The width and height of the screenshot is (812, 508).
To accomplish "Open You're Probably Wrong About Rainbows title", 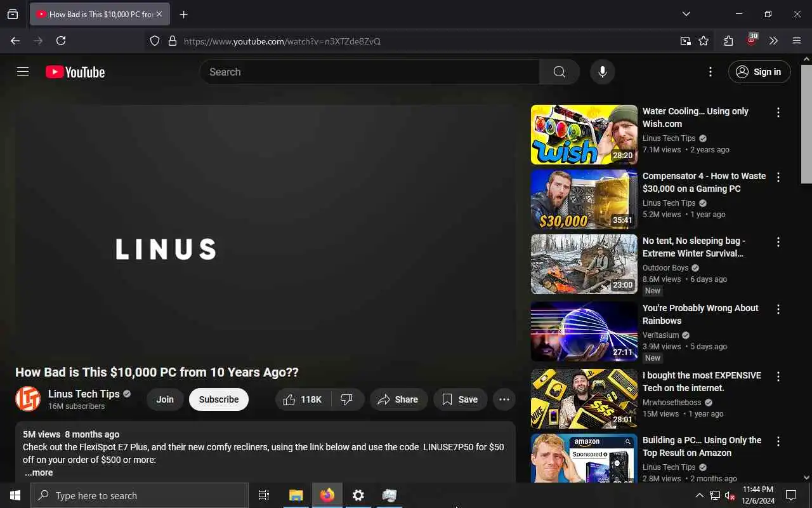I will [x=700, y=314].
